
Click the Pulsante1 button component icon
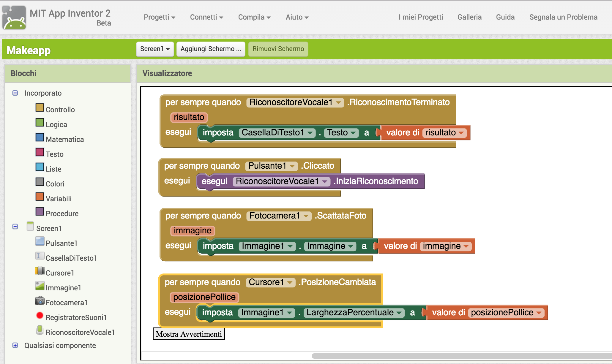(40, 241)
